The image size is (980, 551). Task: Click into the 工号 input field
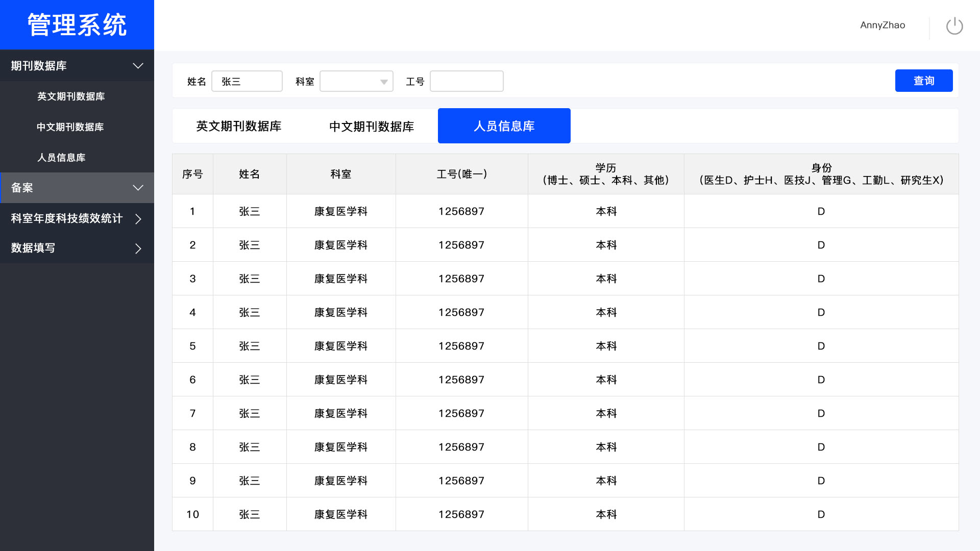click(x=467, y=82)
